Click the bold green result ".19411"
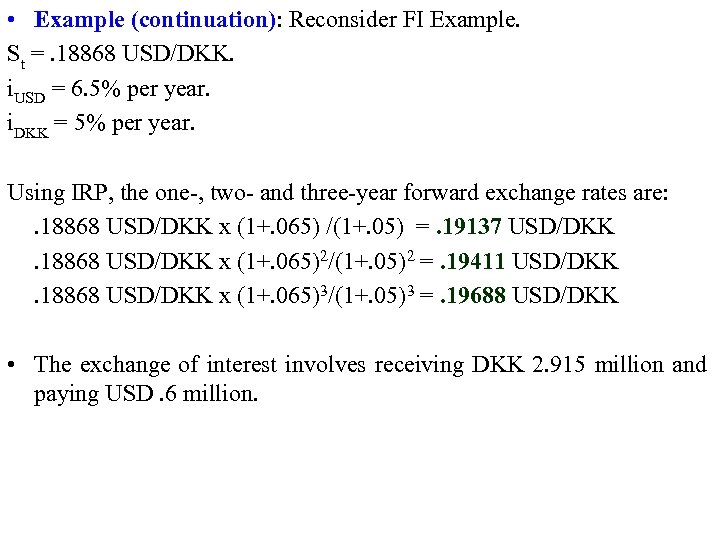Image resolution: width=720 pixels, height=540 pixels. 474,262
